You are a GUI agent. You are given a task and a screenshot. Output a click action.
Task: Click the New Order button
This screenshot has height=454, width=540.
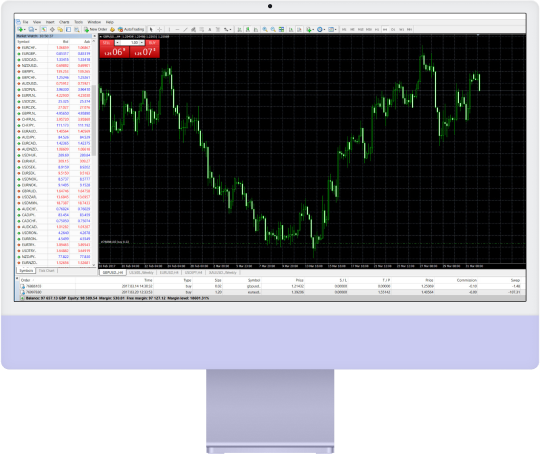point(95,30)
